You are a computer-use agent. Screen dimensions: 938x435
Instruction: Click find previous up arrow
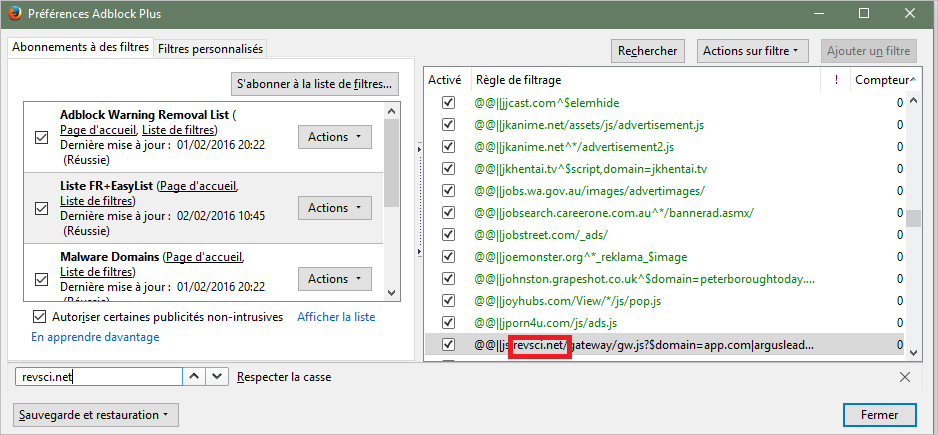point(194,377)
